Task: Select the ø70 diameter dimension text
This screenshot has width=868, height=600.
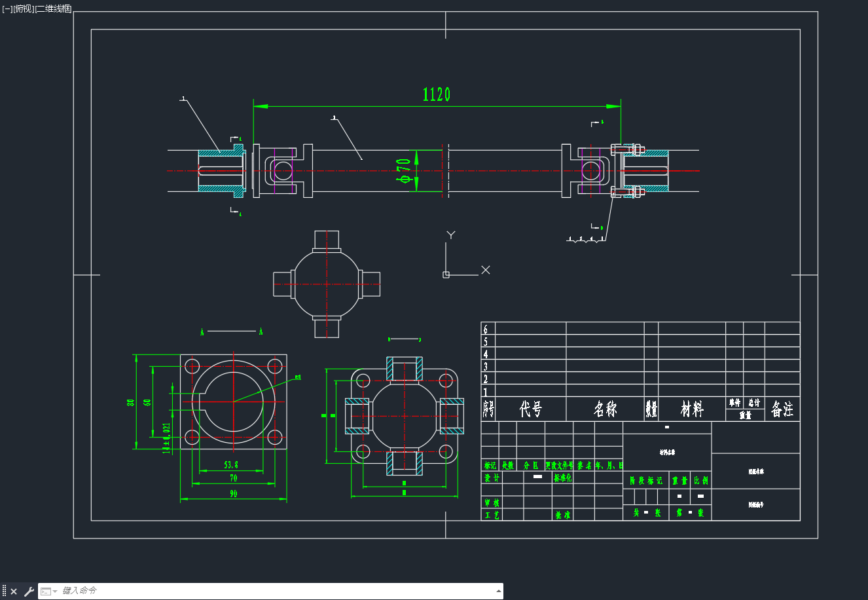Action: (x=403, y=171)
